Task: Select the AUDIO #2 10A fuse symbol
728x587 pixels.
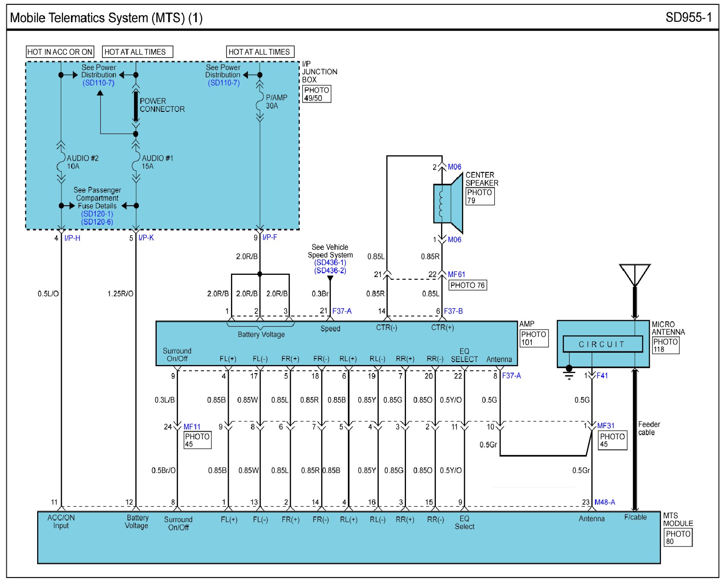Action: [x=61, y=162]
